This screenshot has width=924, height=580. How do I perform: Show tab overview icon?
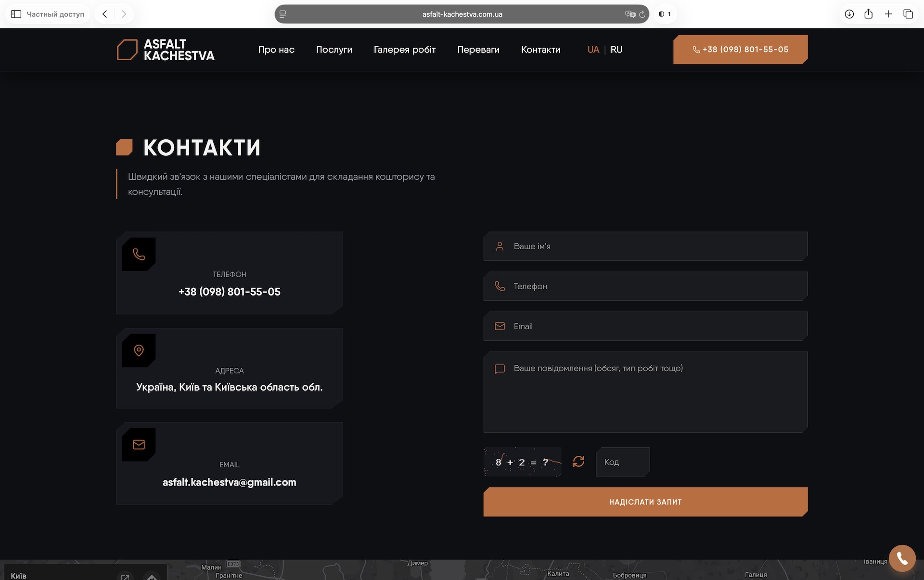tap(908, 14)
